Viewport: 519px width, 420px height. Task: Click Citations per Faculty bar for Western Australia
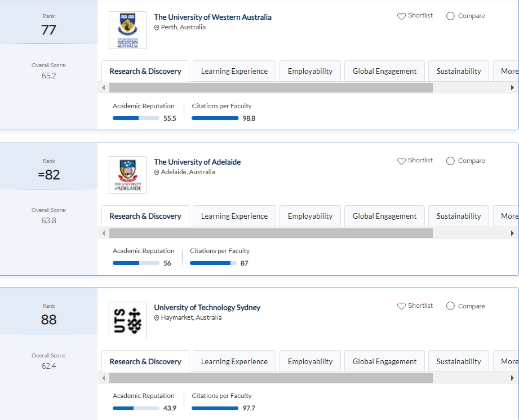(x=215, y=118)
